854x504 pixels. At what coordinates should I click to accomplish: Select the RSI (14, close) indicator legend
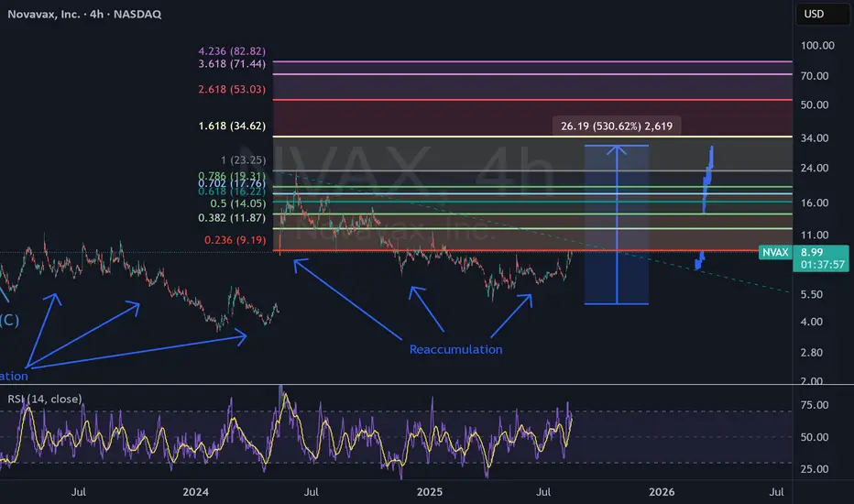point(45,399)
